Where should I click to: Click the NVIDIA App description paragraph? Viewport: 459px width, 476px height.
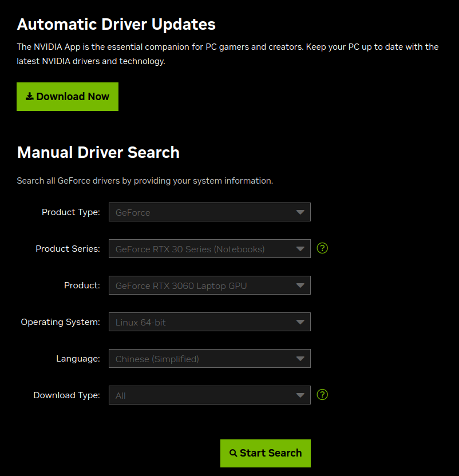pos(228,54)
